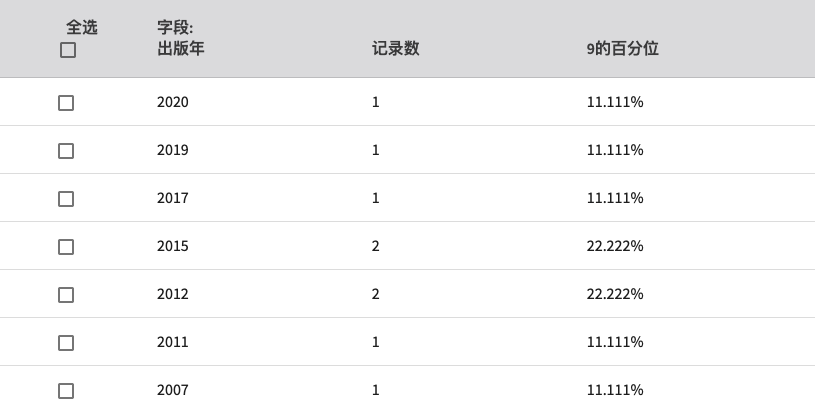
Task: Click the 2007 year entry
Action: point(173,390)
